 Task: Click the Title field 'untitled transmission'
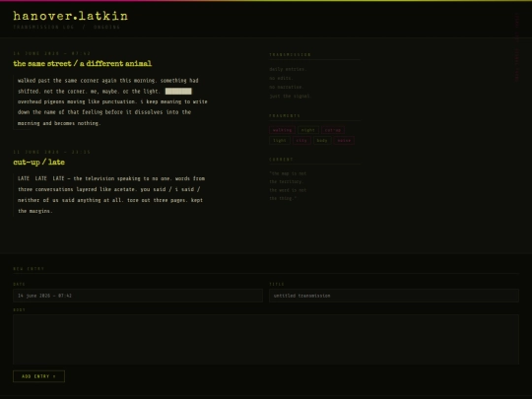tap(394, 296)
